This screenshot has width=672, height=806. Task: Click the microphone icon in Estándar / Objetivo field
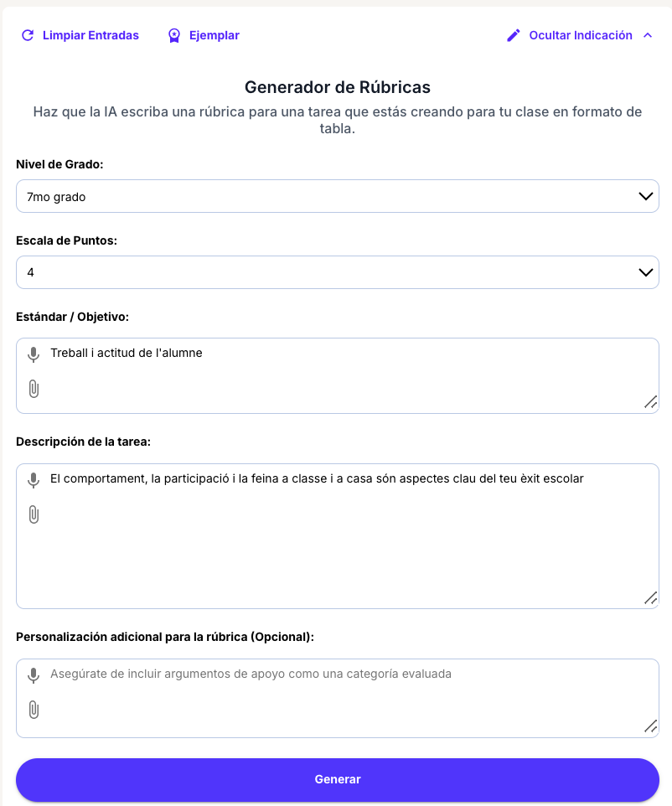(x=34, y=354)
